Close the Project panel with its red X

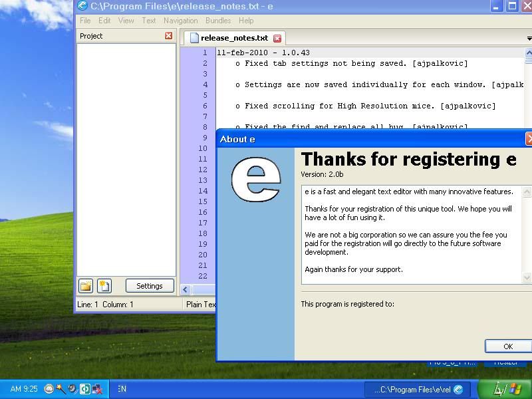(x=169, y=36)
